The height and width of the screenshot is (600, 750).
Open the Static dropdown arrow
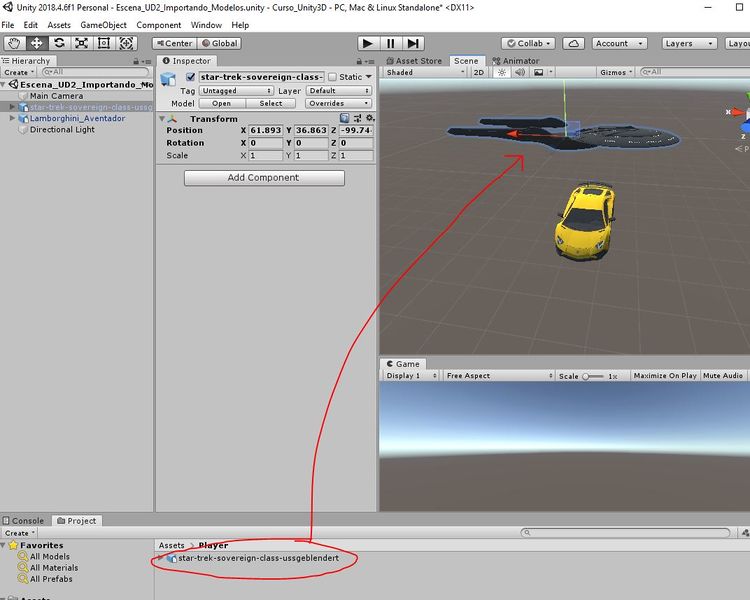369,77
